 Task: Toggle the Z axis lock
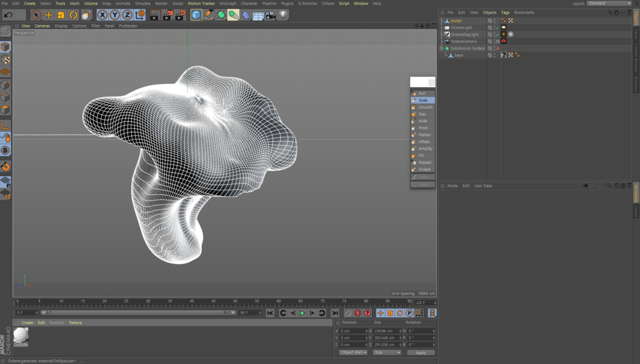pyautogui.click(x=127, y=14)
